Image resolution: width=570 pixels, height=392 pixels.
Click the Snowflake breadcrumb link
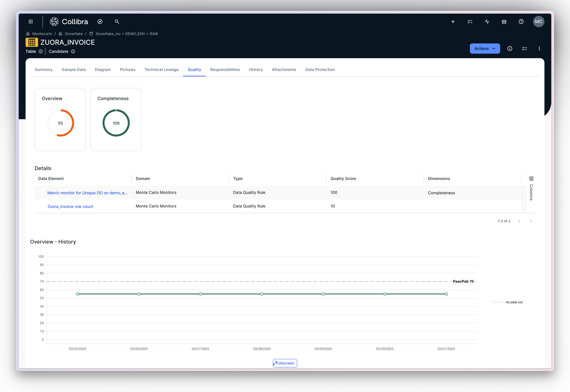pyautogui.click(x=74, y=34)
